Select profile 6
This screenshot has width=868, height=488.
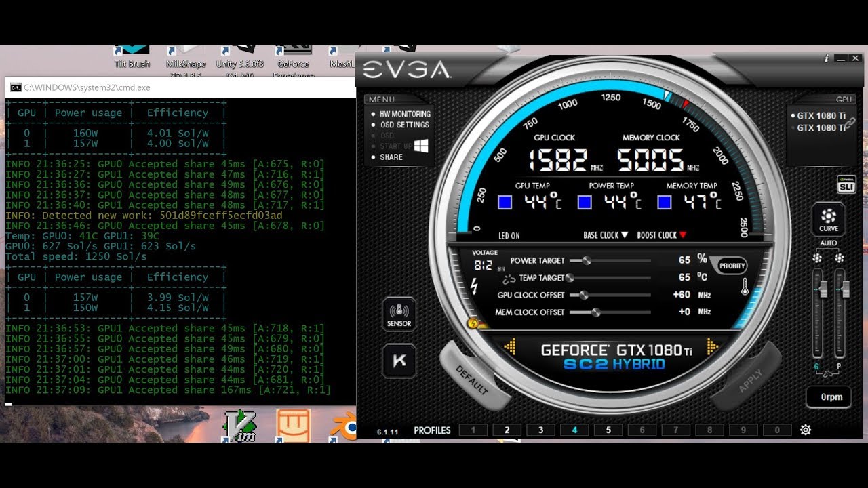click(x=642, y=430)
